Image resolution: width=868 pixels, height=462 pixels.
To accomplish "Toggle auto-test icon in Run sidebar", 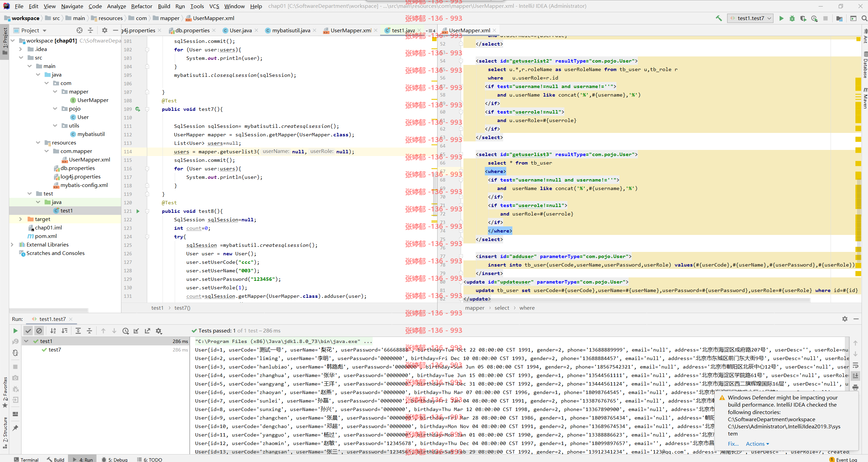I will point(15,353).
